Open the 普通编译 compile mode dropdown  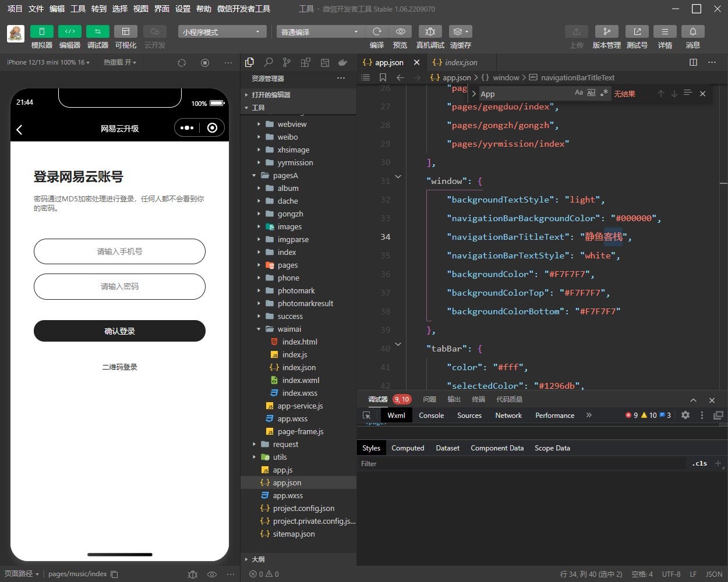point(319,32)
